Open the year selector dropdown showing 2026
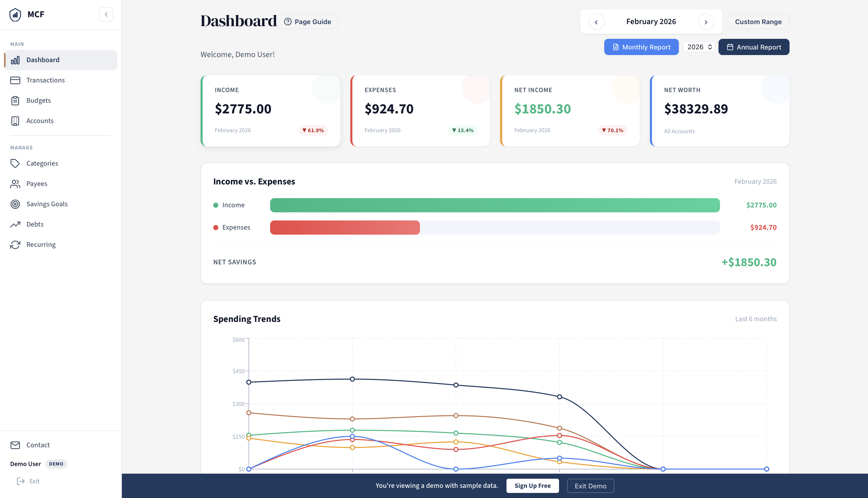868x498 pixels. pyautogui.click(x=699, y=47)
